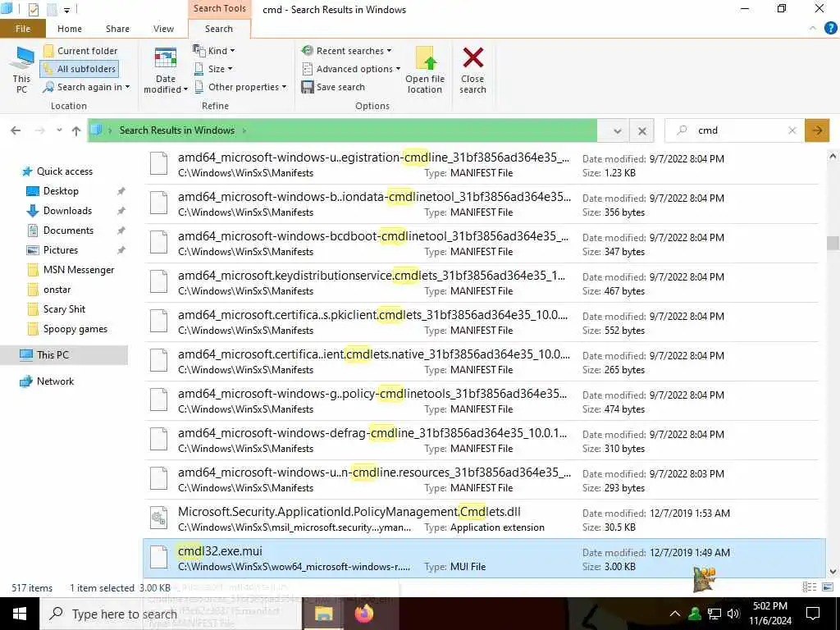
Task: Open Desktop in navigation pane
Action: coord(61,190)
